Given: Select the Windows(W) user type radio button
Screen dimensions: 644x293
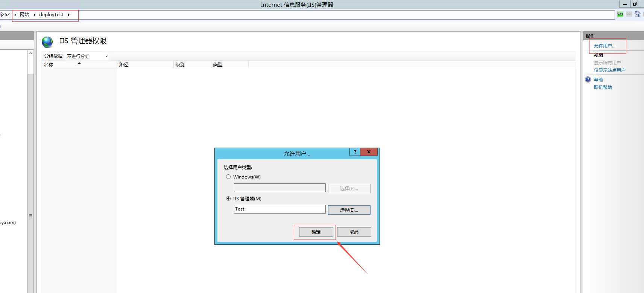Looking at the screenshot, I should pyautogui.click(x=228, y=177).
